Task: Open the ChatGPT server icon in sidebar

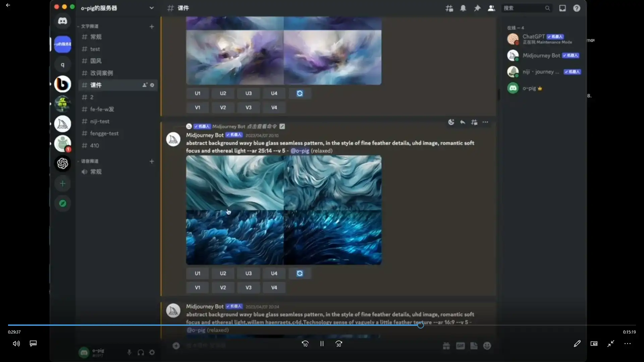Action: pyautogui.click(x=62, y=164)
